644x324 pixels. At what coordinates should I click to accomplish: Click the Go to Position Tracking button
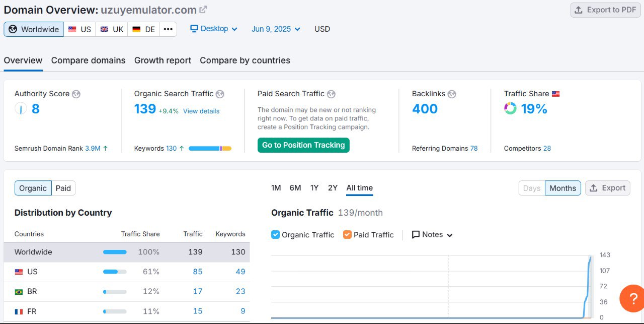tap(303, 145)
